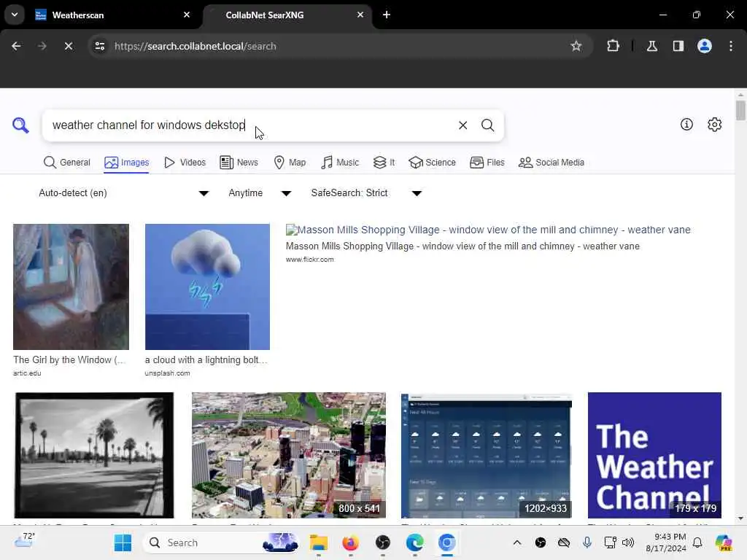
Task: Open the weather app screenshot 1202×933
Action: click(487, 455)
